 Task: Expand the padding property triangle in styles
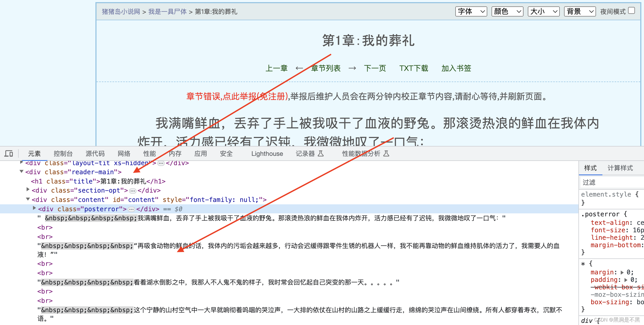click(x=626, y=280)
